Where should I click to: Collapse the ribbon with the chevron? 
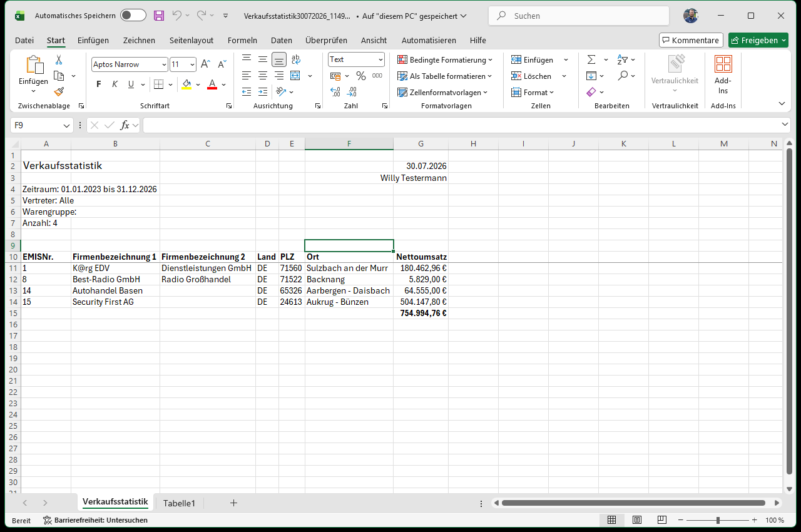(x=782, y=103)
